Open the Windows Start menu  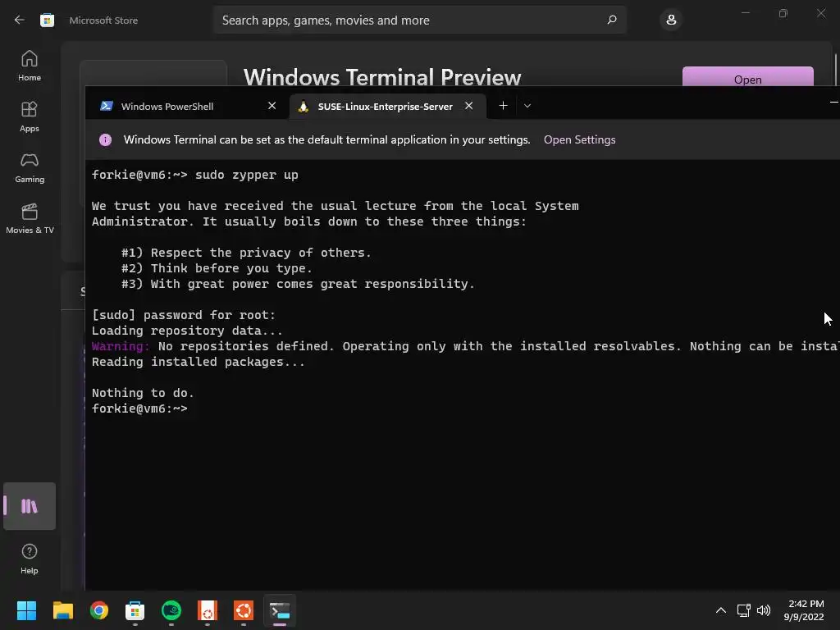point(26,610)
